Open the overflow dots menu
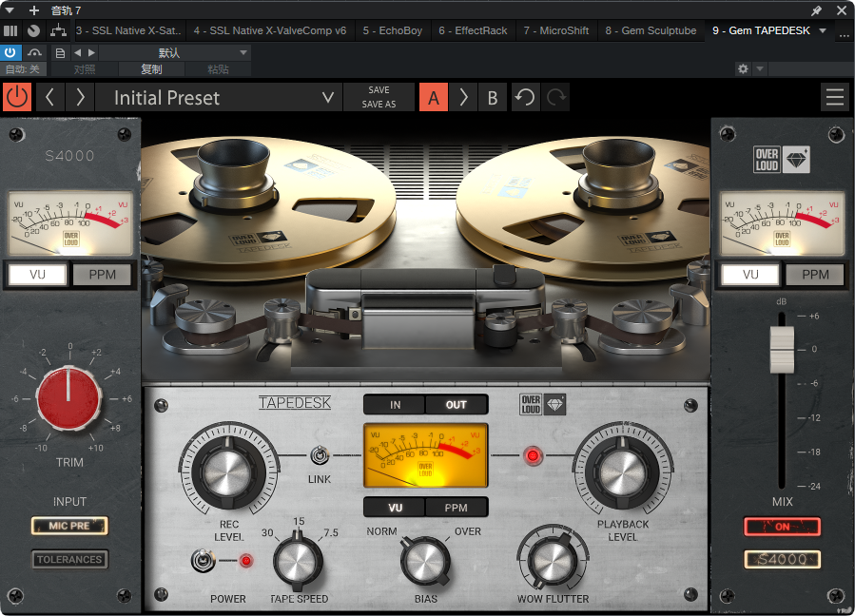Screen dimensions: 855x616 click(x=845, y=34)
